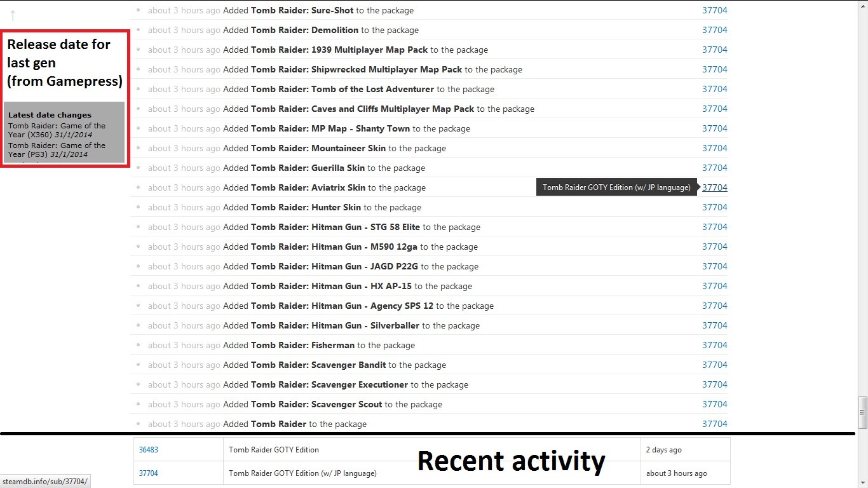The height and width of the screenshot is (488, 868).
Task: Click the Tomb Raider: Demolition entry
Action: tap(304, 30)
